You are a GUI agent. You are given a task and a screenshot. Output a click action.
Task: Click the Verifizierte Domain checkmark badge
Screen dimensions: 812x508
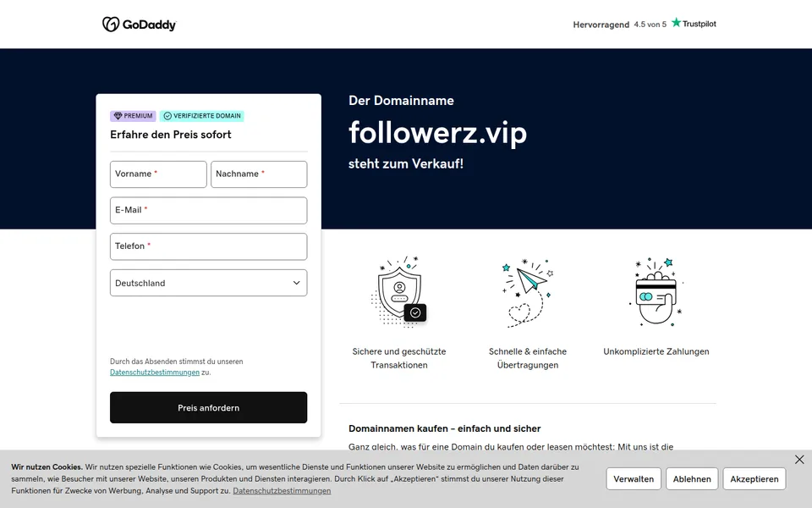pyautogui.click(x=202, y=116)
